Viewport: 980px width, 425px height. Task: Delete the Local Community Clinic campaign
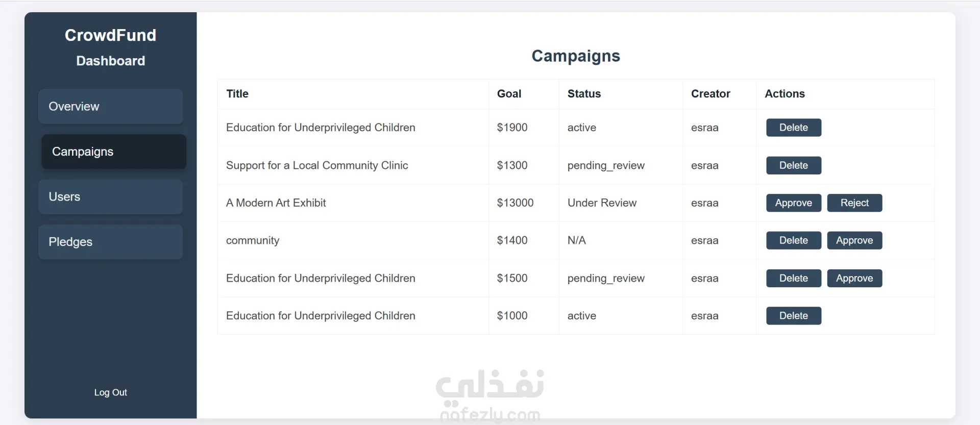793,165
